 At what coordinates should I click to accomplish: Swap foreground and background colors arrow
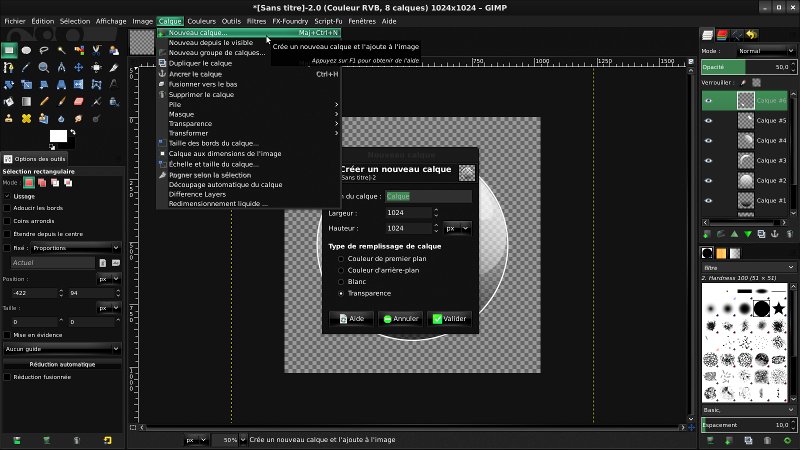(73, 132)
